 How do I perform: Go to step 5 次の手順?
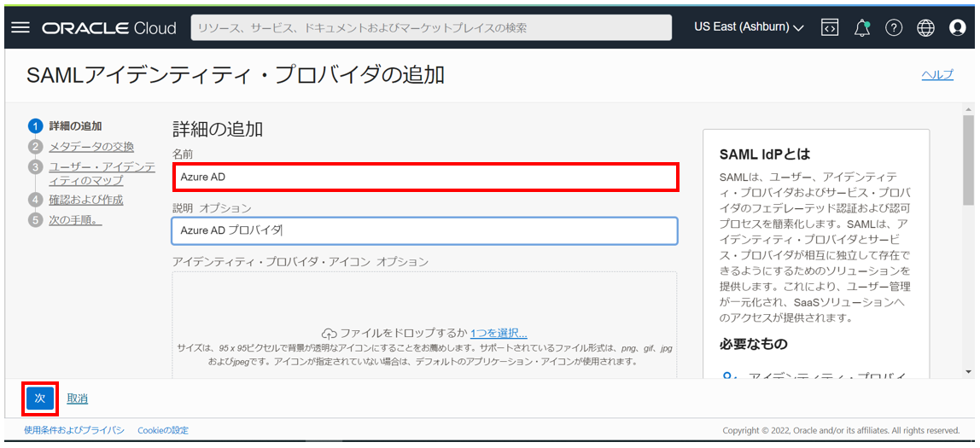coord(75,220)
